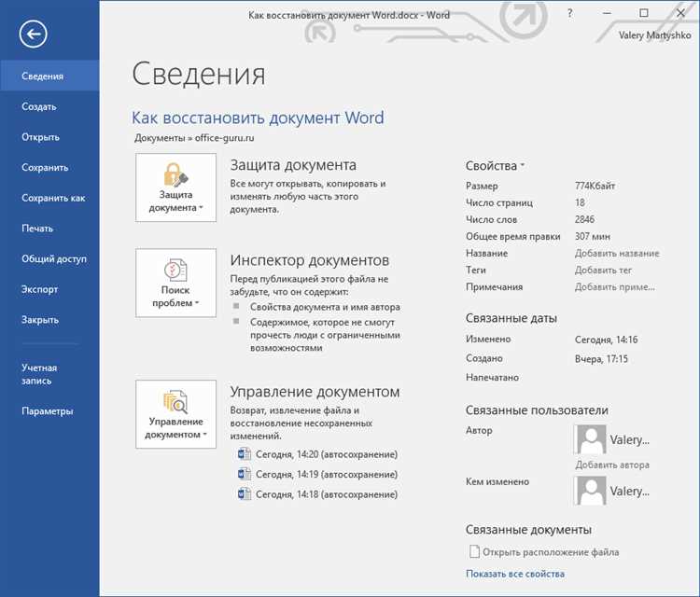The width and height of the screenshot is (700, 597).
Task: Click the Документы » office-guru.ru path
Action: point(194,138)
